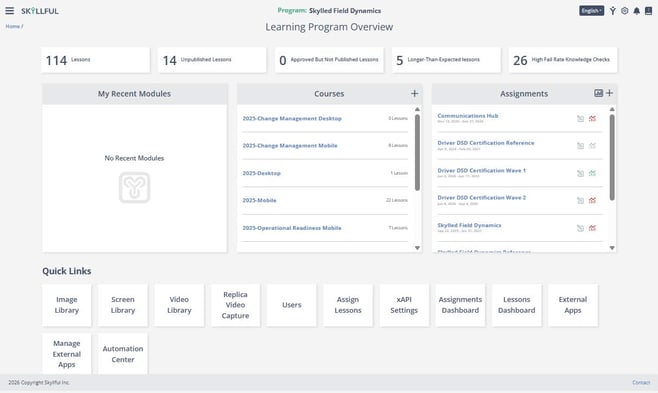Open the Assignments Dashboard quick link
The image size is (658, 393).
(460, 305)
